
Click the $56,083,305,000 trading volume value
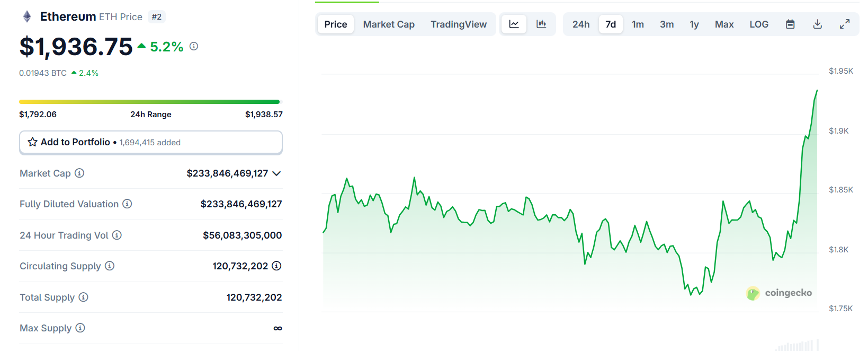pyautogui.click(x=243, y=235)
